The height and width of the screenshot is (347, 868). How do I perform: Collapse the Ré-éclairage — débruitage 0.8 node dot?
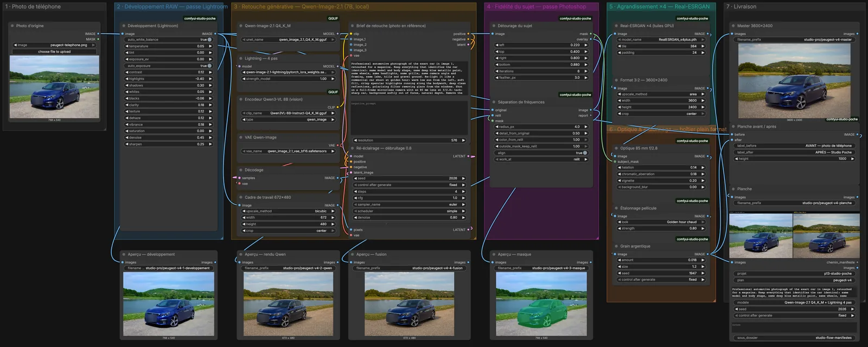[x=353, y=148]
